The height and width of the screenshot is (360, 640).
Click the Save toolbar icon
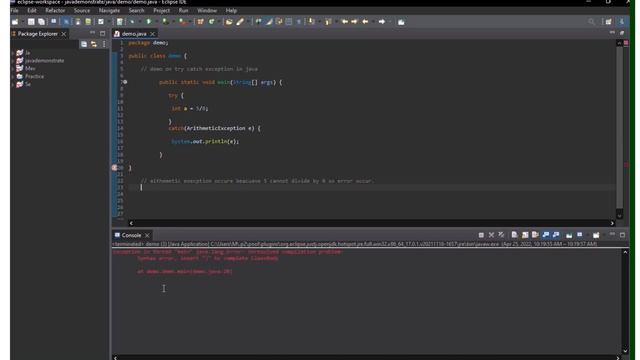[x=31, y=22]
